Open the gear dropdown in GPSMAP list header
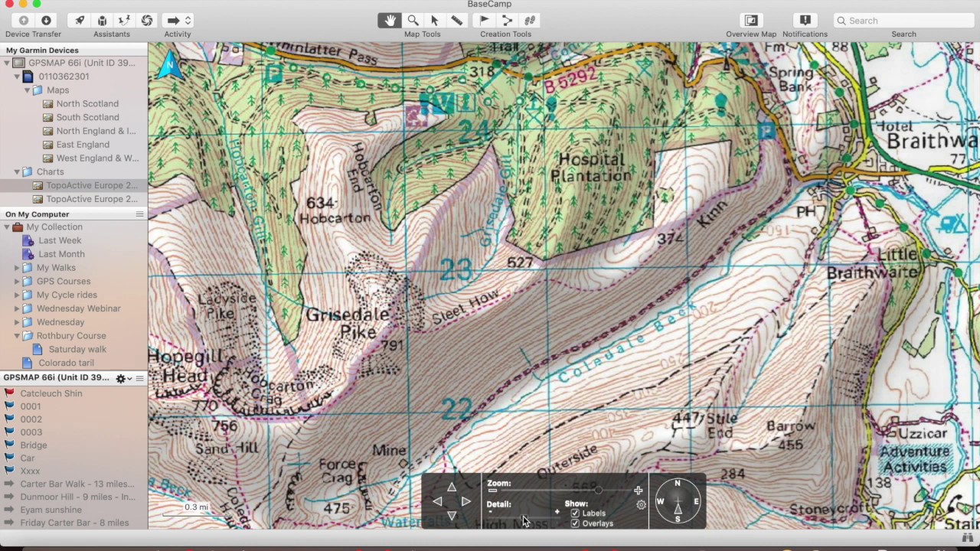Screen dimensions: 980x551 pyautogui.click(x=123, y=378)
